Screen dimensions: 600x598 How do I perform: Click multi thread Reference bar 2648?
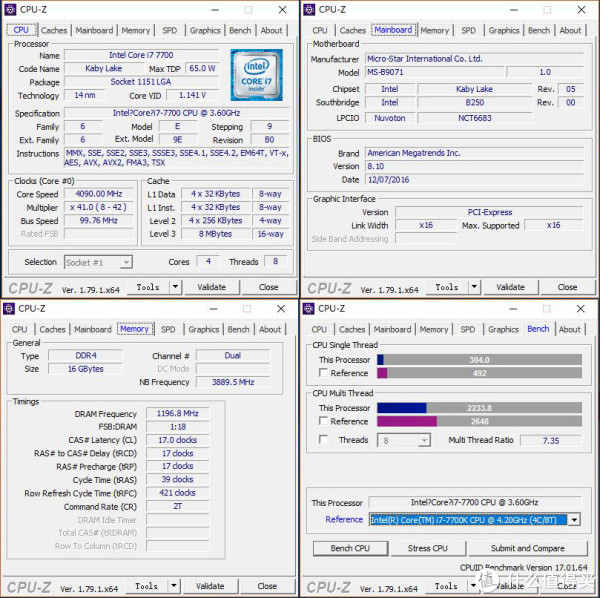[x=479, y=421]
